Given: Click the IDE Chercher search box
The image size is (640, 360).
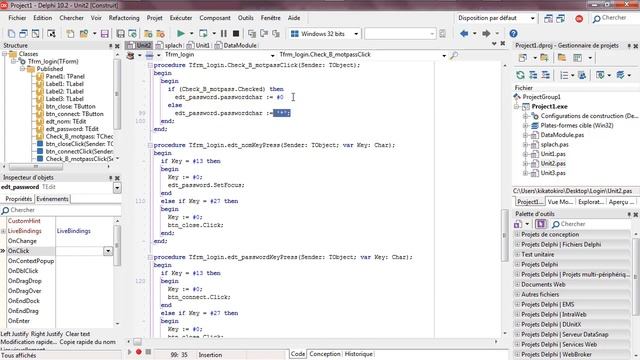Looking at the screenshot, I should tap(616, 18).
